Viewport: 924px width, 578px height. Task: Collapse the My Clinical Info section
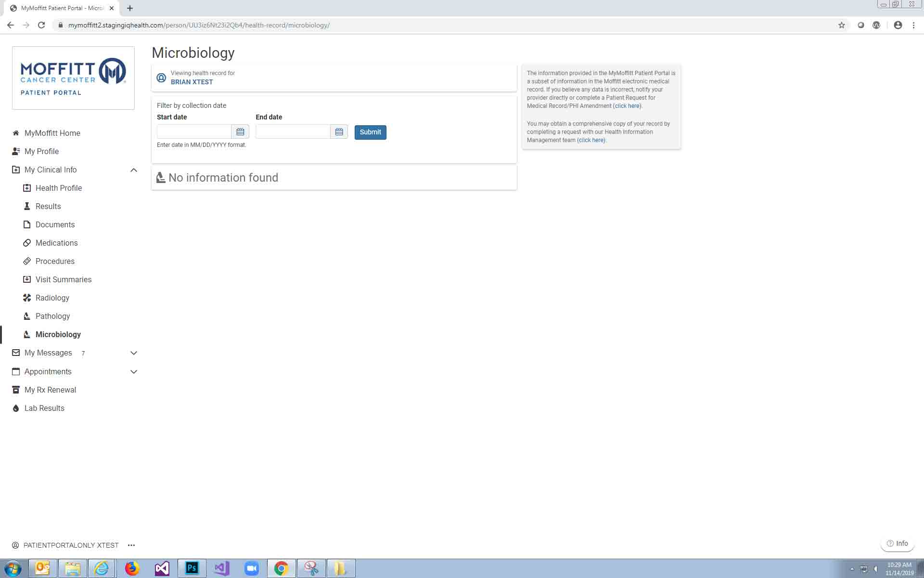pos(134,170)
